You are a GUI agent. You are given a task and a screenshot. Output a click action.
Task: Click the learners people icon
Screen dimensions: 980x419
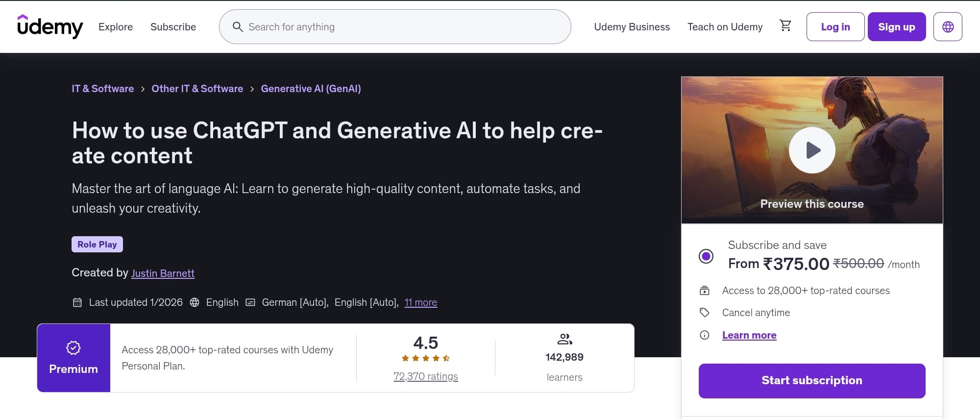tap(564, 339)
